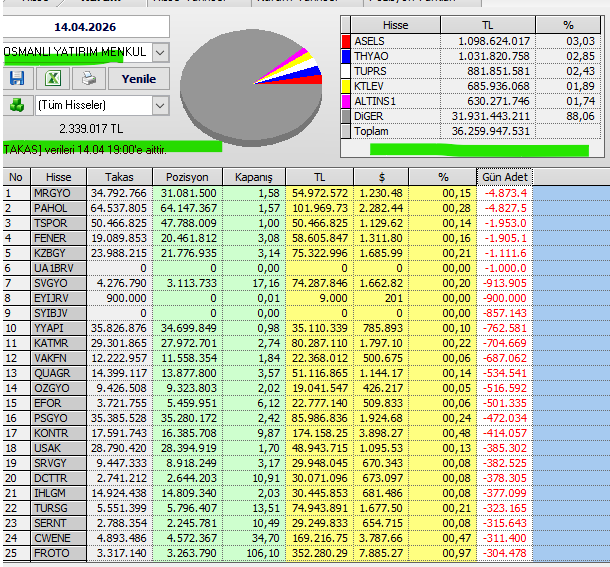Click the DiGER row in legend
Image resolution: width=610 pixels, height=567 pixels.
click(x=471, y=116)
